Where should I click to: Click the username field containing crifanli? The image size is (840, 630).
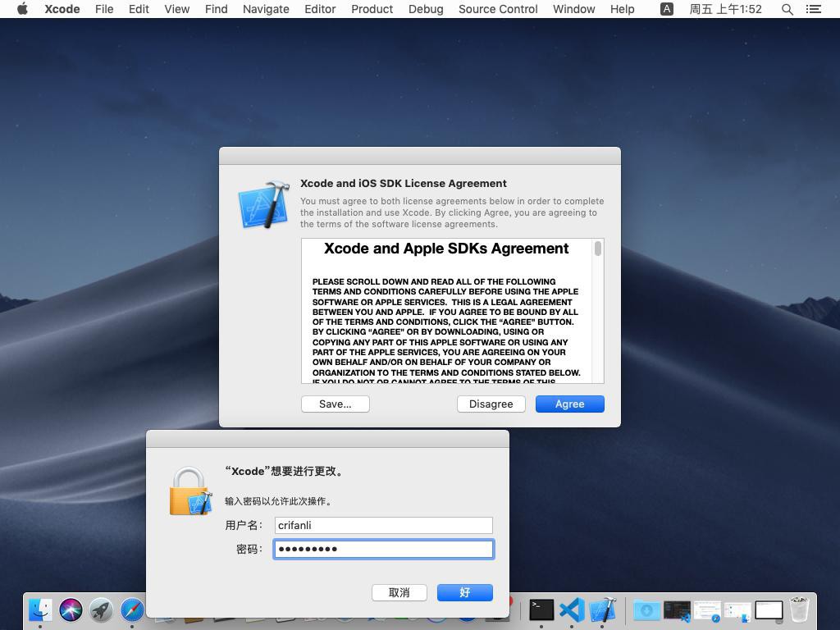pyautogui.click(x=384, y=525)
